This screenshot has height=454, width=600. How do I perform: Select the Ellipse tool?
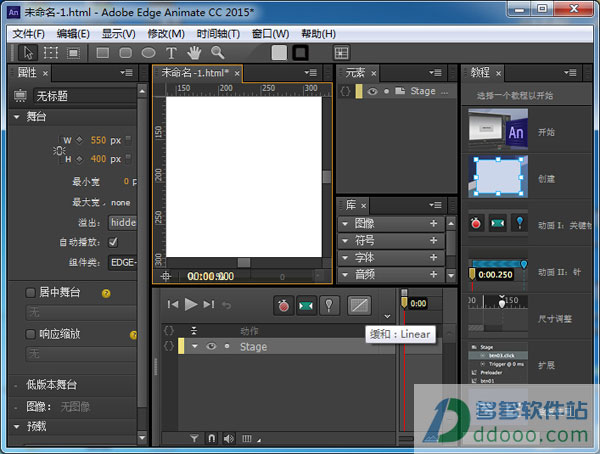point(148,53)
